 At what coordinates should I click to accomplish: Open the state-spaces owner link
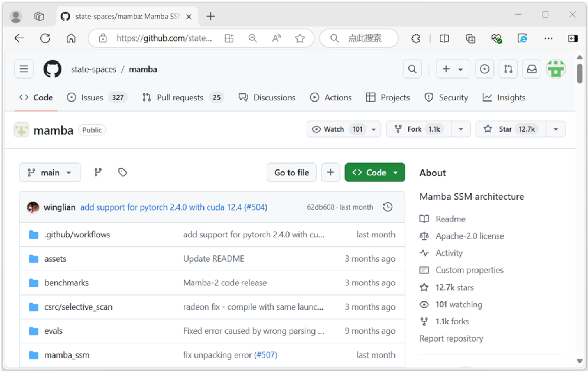click(x=94, y=69)
